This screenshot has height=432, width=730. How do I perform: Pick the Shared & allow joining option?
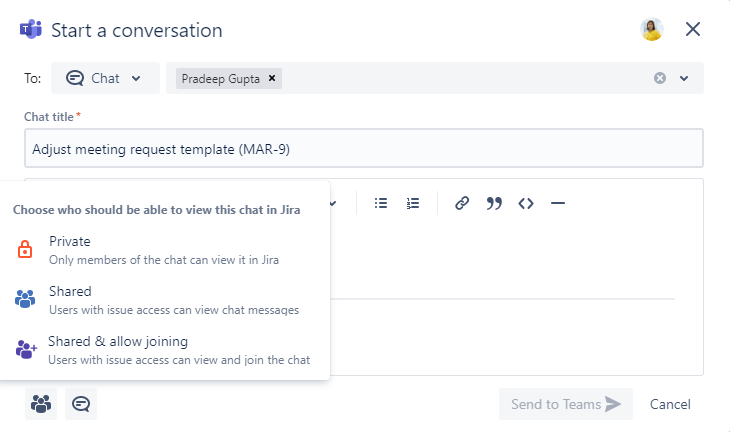(x=118, y=349)
